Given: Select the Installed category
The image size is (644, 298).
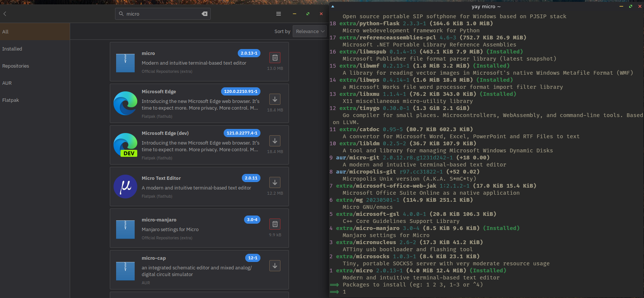Looking at the screenshot, I should 35,49.
